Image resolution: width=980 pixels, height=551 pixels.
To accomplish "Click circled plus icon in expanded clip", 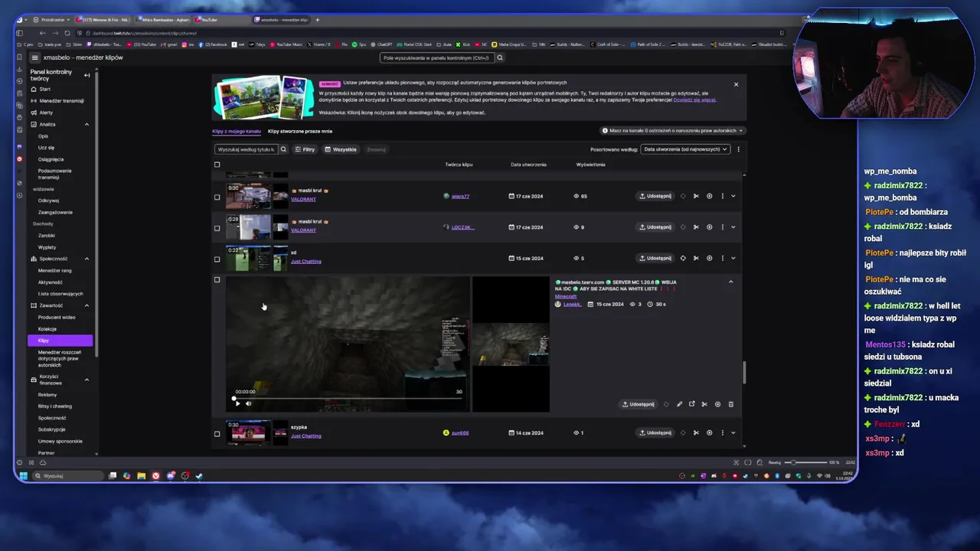I will [x=717, y=404].
